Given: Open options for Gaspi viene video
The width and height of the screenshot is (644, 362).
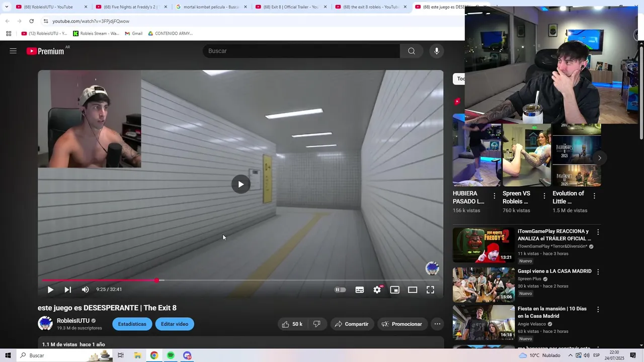Looking at the screenshot, I should click(598, 271).
